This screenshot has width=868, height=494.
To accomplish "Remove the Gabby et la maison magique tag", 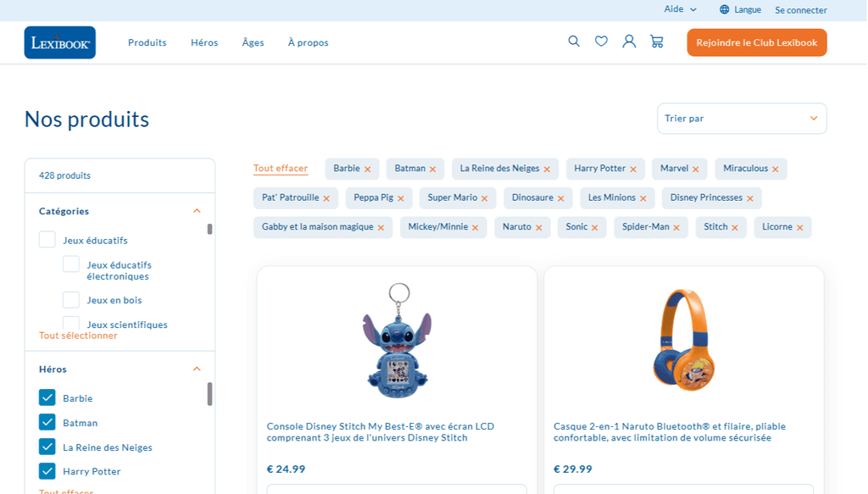I will click(381, 228).
